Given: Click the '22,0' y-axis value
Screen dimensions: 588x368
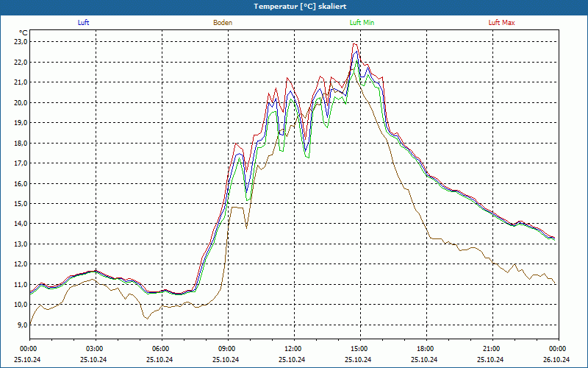Looking at the screenshot, I should tap(21, 62).
